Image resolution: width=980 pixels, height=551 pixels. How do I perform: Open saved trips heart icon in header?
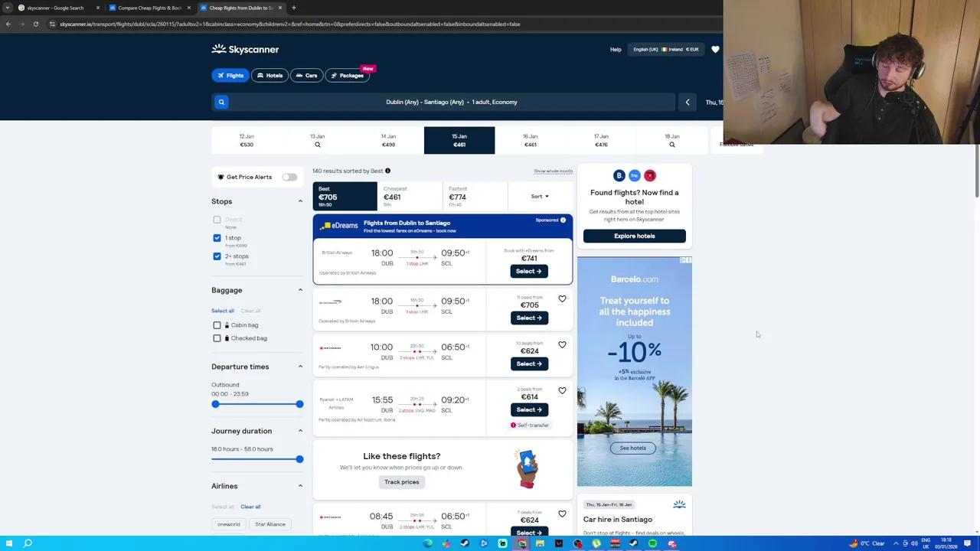coord(715,49)
